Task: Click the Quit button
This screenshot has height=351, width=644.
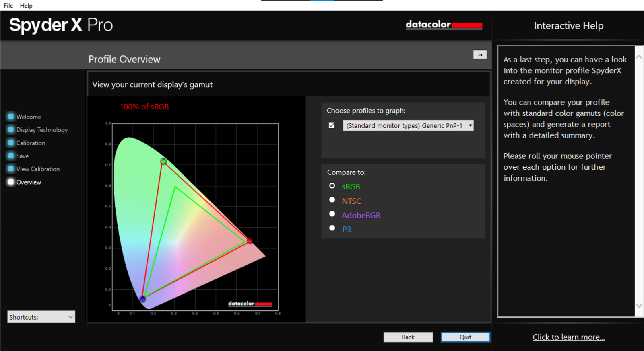Action: [x=465, y=337]
